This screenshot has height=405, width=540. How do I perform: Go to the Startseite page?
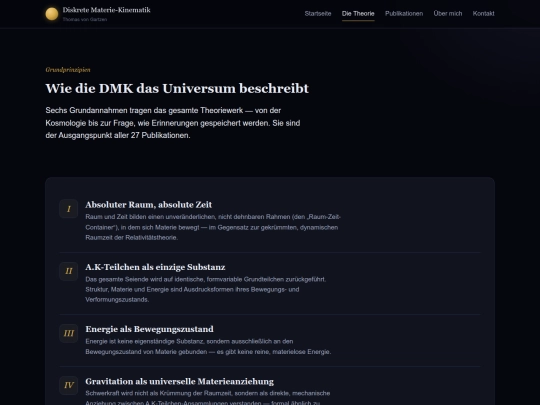tap(318, 13)
